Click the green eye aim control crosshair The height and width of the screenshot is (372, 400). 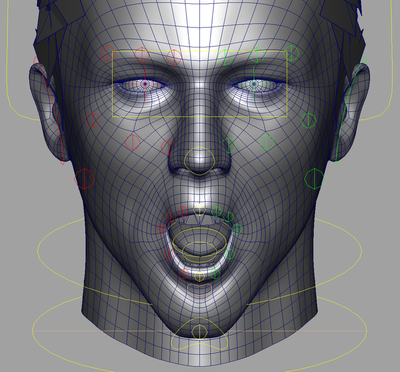click(254, 84)
